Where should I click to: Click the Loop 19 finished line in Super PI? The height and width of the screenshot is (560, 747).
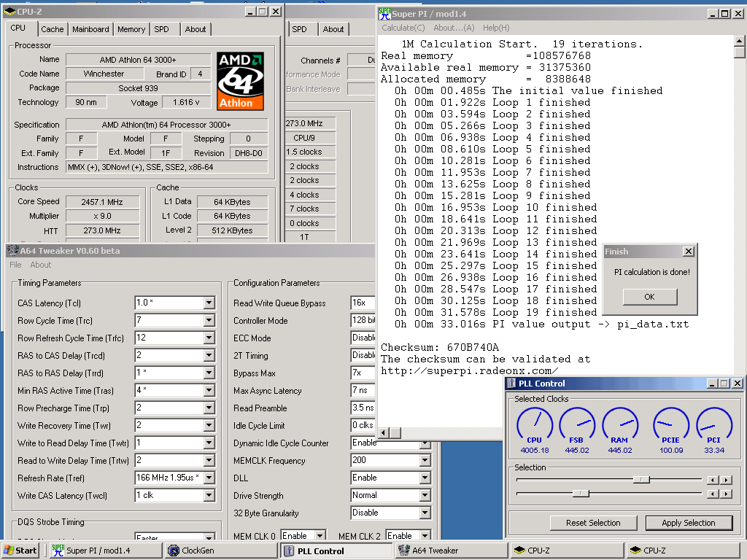(496, 312)
